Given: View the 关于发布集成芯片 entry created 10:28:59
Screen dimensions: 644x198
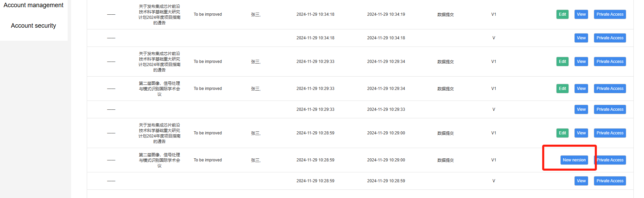Looking at the screenshot, I should (581, 133).
